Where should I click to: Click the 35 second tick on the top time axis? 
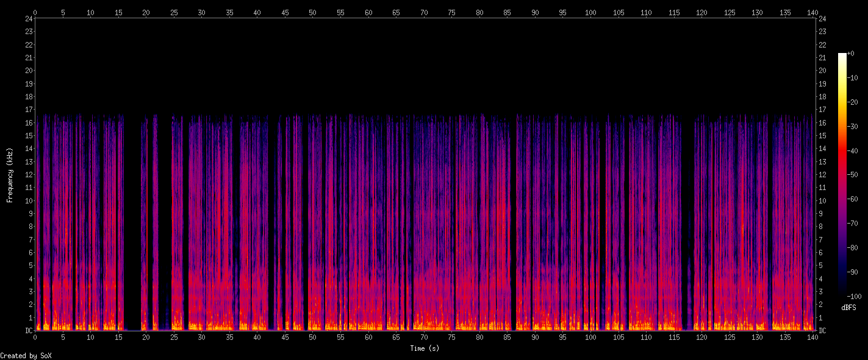pyautogui.click(x=229, y=12)
